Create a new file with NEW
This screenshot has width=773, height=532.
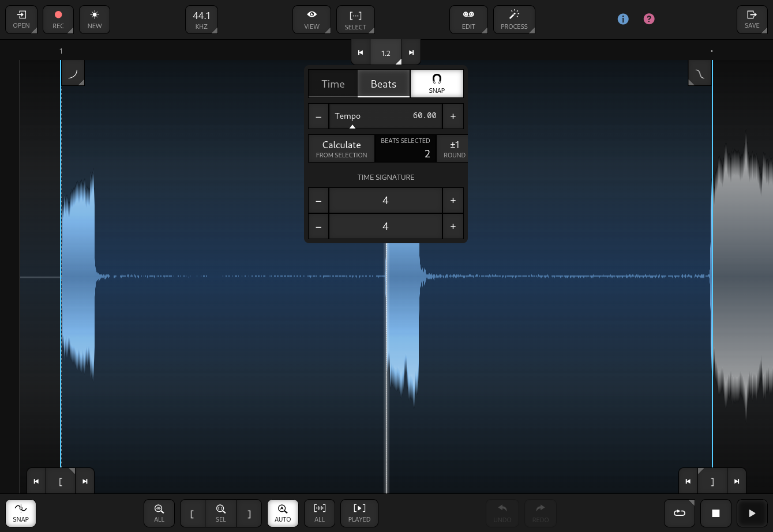[95, 20]
